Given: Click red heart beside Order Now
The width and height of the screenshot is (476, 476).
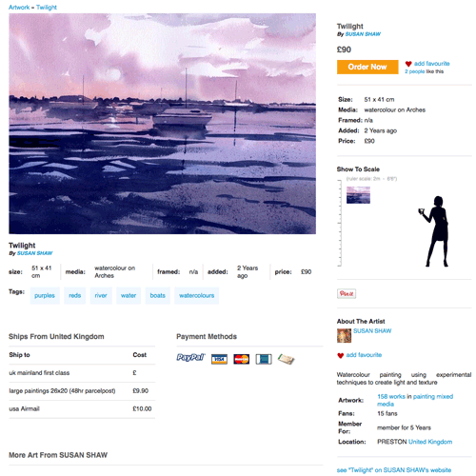Looking at the screenshot, I should [408, 64].
